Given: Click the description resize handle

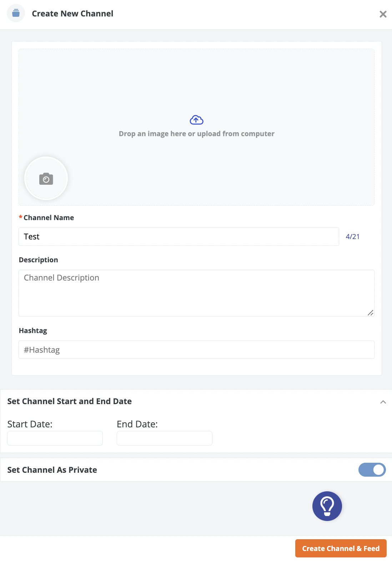Looking at the screenshot, I should (371, 313).
